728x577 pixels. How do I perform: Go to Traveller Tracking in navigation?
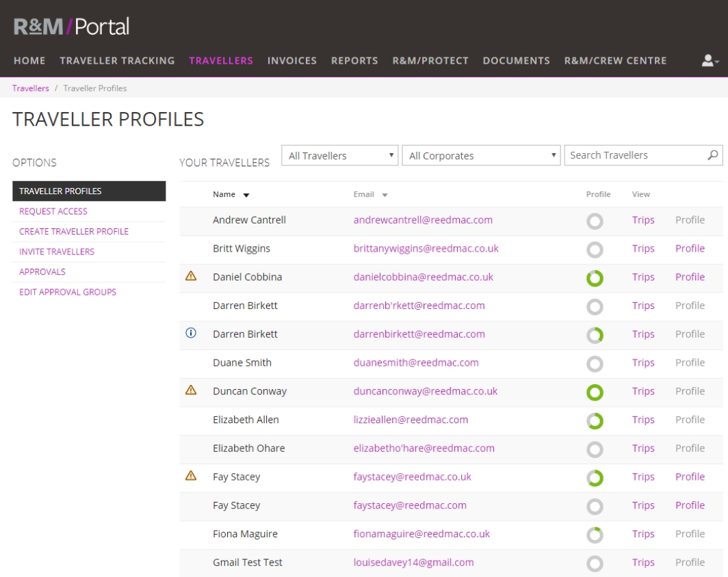[x=117, y=61]
